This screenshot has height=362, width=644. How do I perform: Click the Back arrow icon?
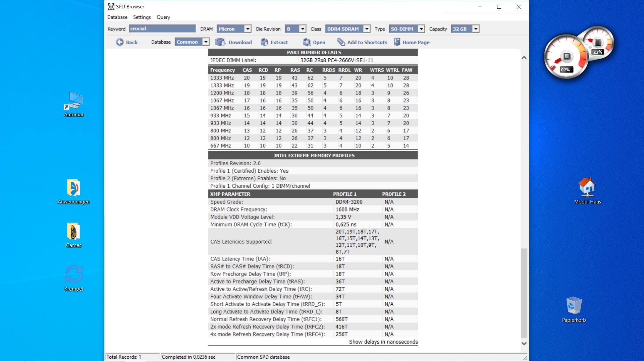click(x=120, y=42)
